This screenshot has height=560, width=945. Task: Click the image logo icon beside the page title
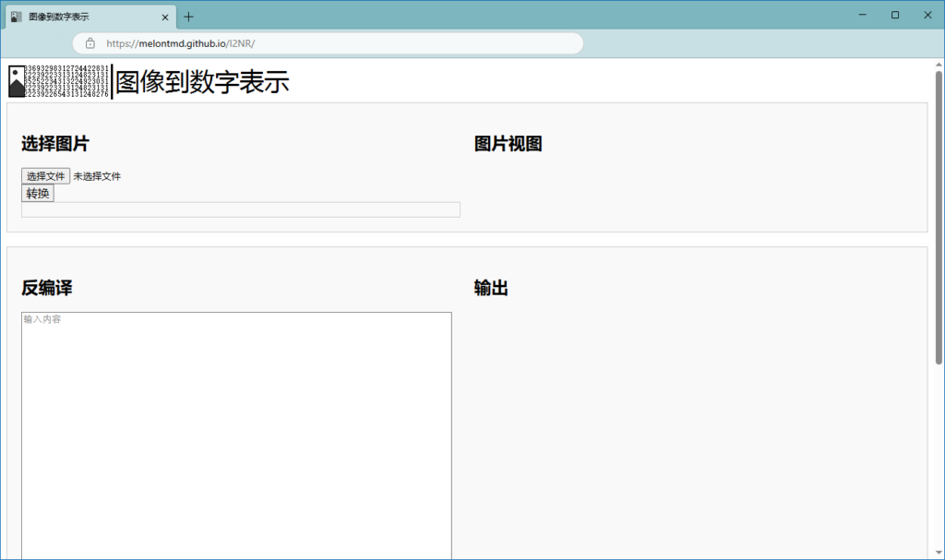click(x=17, y=81)
